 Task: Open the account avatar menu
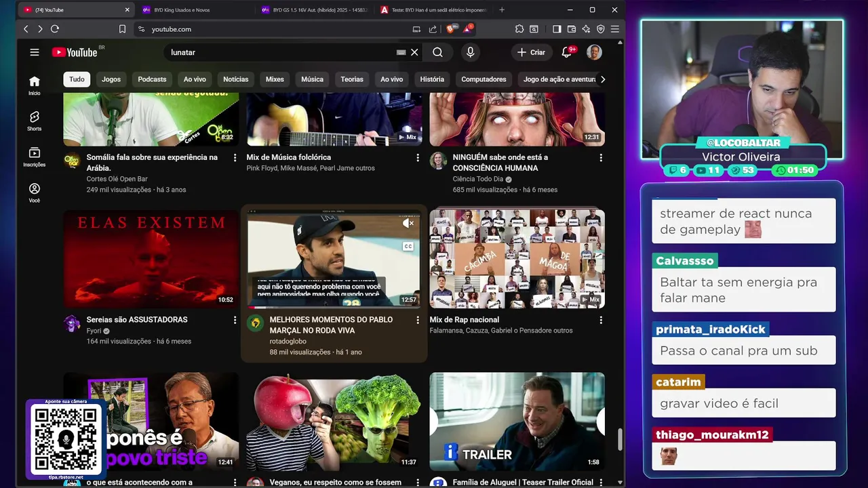coord(594,52)
